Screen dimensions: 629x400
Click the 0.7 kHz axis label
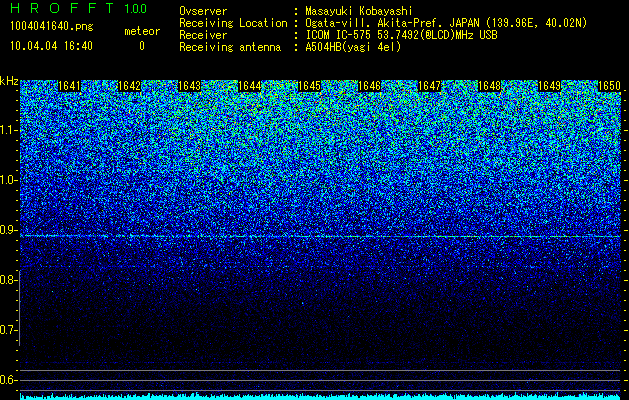(x=8, y=330)
